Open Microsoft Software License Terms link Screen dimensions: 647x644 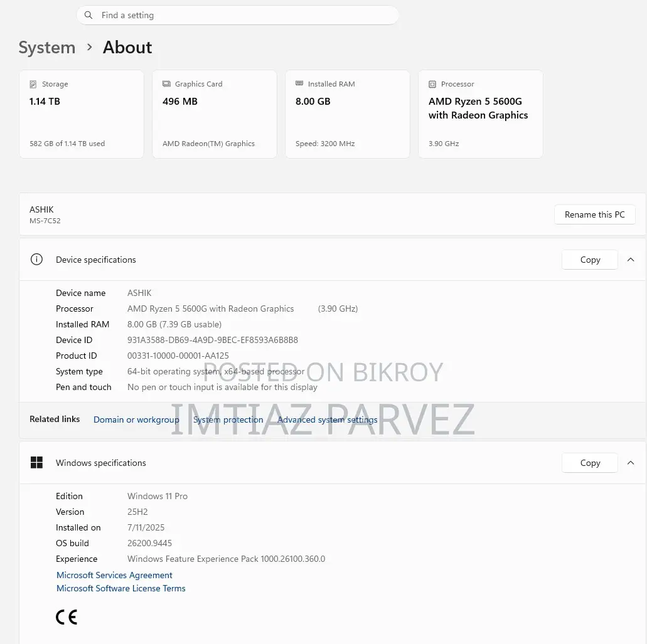(x=121, y=588)
